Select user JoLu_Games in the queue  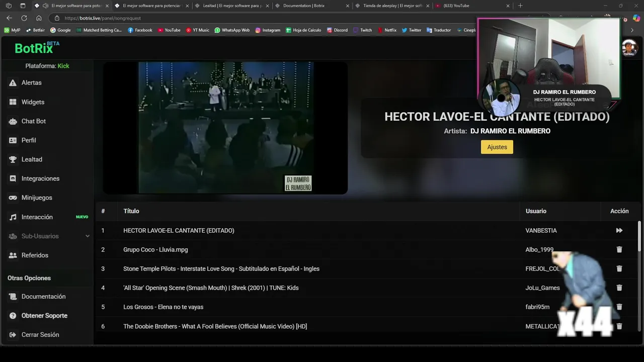coord(542,288)
